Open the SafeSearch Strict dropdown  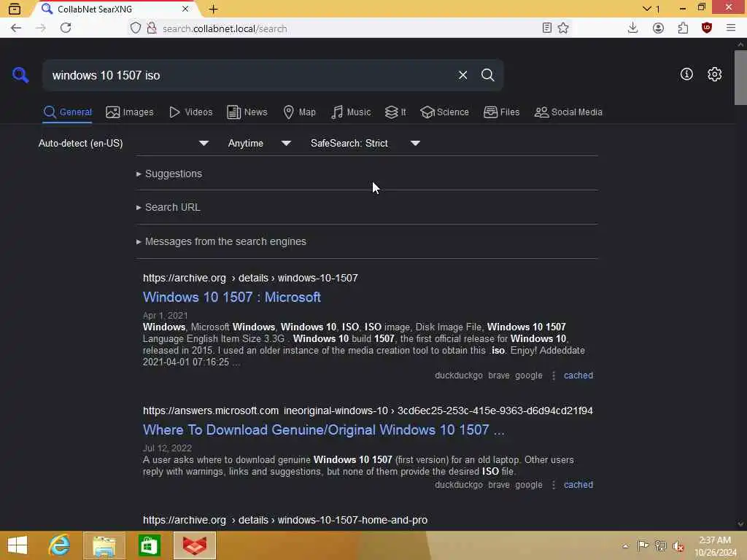pos(365,143)
